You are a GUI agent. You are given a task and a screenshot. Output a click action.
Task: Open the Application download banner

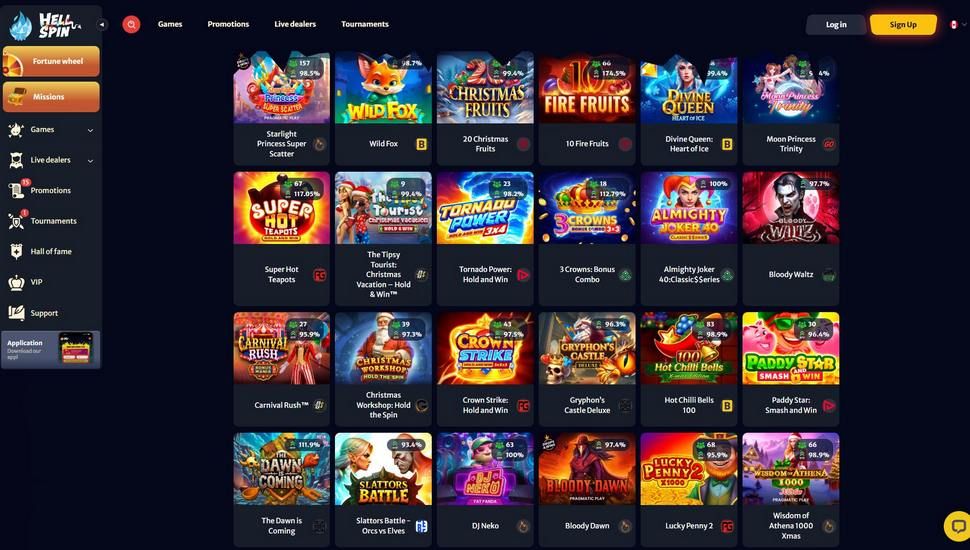(51, 350)
